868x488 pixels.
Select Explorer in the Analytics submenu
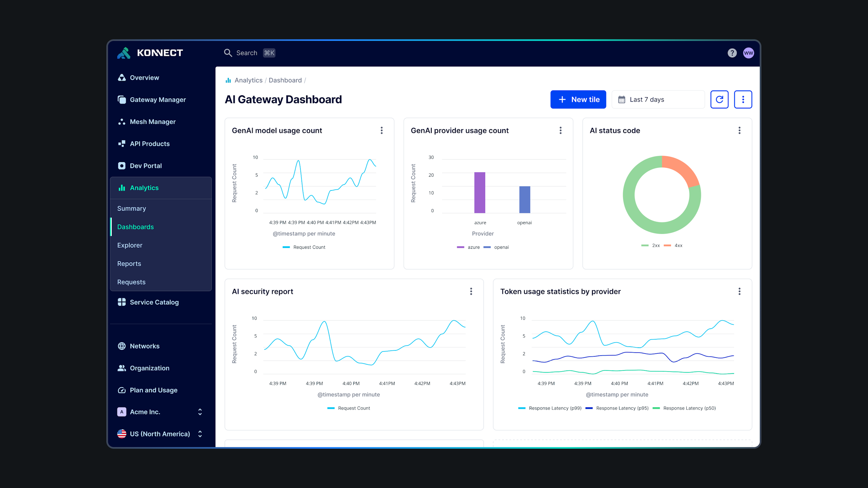point(130,245)
